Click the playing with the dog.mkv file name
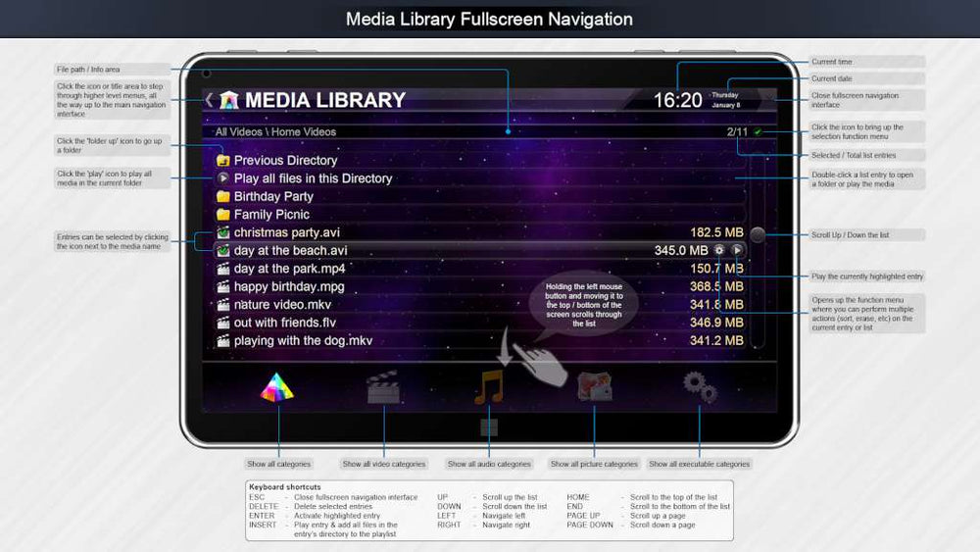Image resolution: width=980 pixels, height=552 pixels. [x=303, y=340]
